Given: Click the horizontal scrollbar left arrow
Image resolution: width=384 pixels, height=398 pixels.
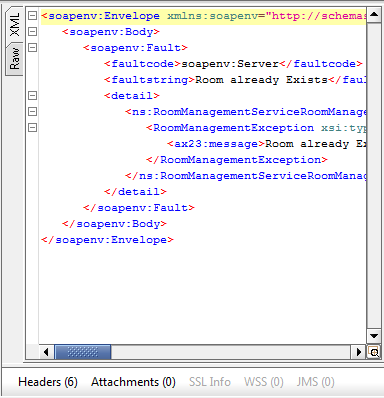Looking at the screenshot, I should pos(46,352).
